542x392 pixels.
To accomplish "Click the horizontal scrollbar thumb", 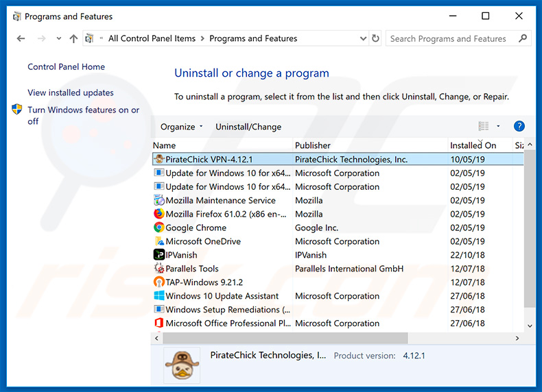I will [x=285, y=338].
